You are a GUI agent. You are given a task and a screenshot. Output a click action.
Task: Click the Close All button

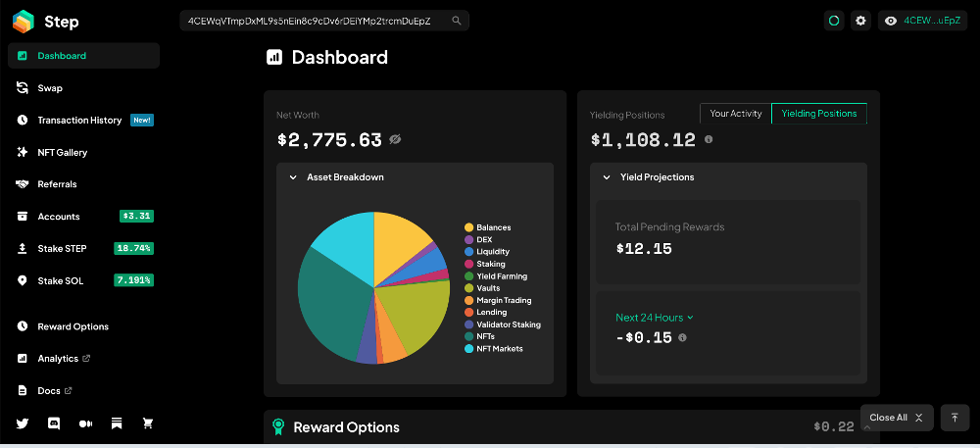pyautogui.click(x=897, y=418)
